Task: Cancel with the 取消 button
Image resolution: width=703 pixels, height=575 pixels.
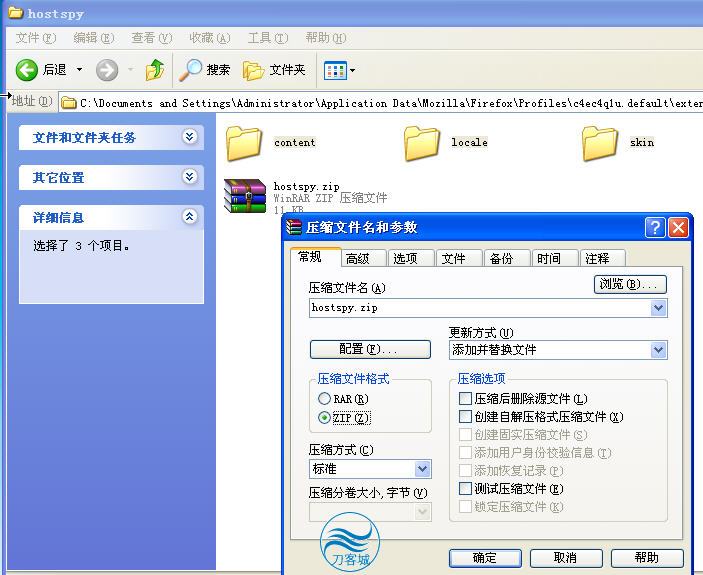Action: coord(566,558)
